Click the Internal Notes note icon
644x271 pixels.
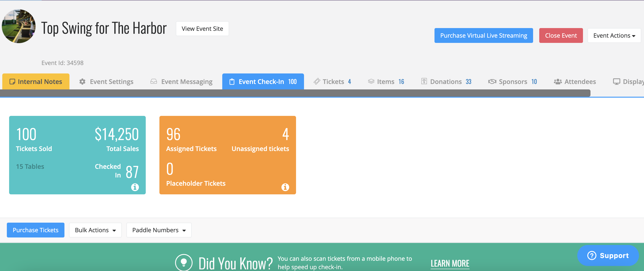(12, 82)
